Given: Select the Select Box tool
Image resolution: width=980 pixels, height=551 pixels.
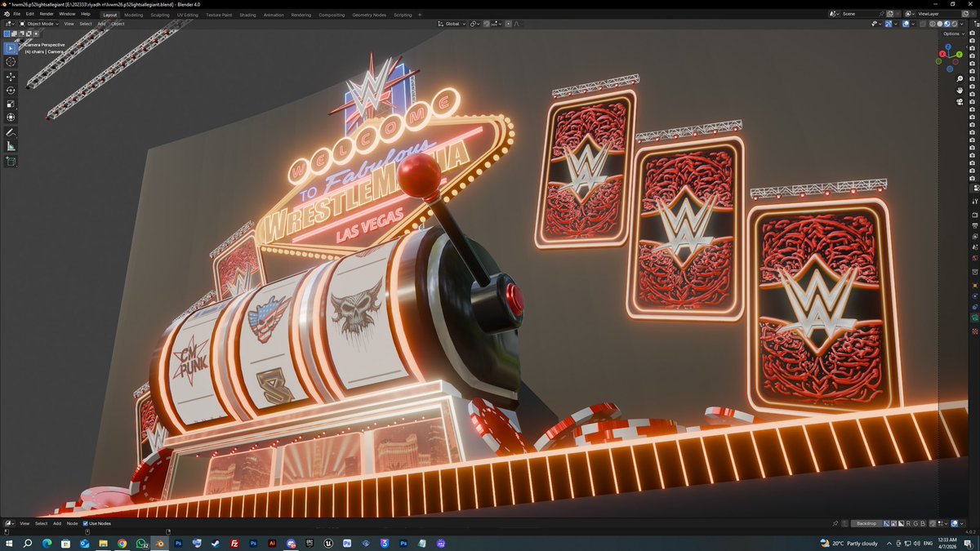Looking at the screenshot, I should (x=11, y=48).
